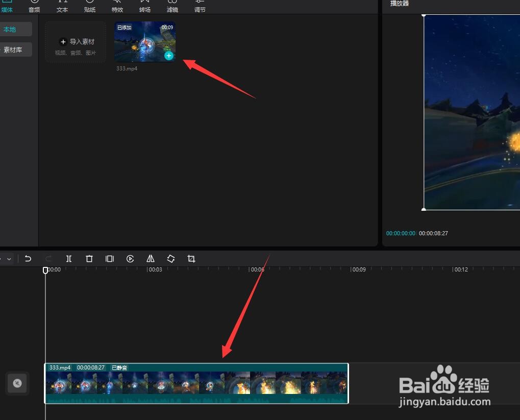Click the Split clip icon
This screenshot has height=420, width=520.
69,259
